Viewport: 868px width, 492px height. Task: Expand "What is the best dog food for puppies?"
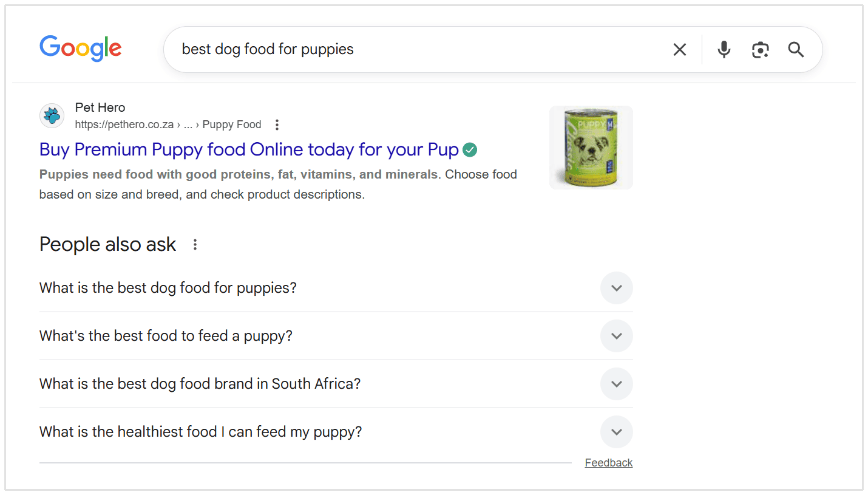[616, 288]
